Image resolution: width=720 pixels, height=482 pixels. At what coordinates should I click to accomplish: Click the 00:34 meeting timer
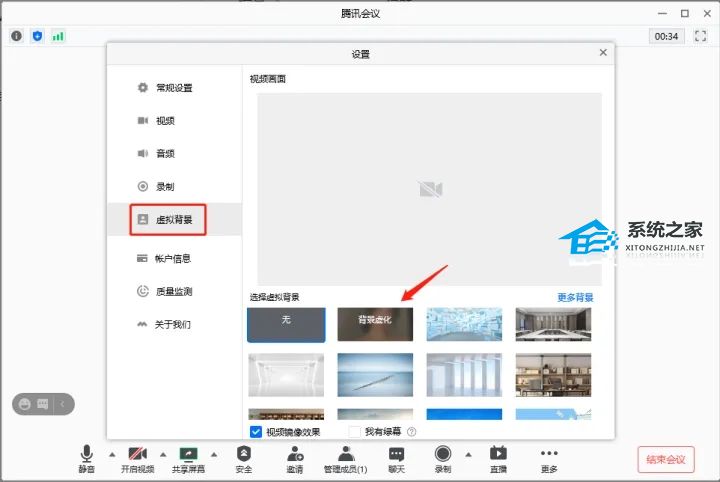pos(666,36)
